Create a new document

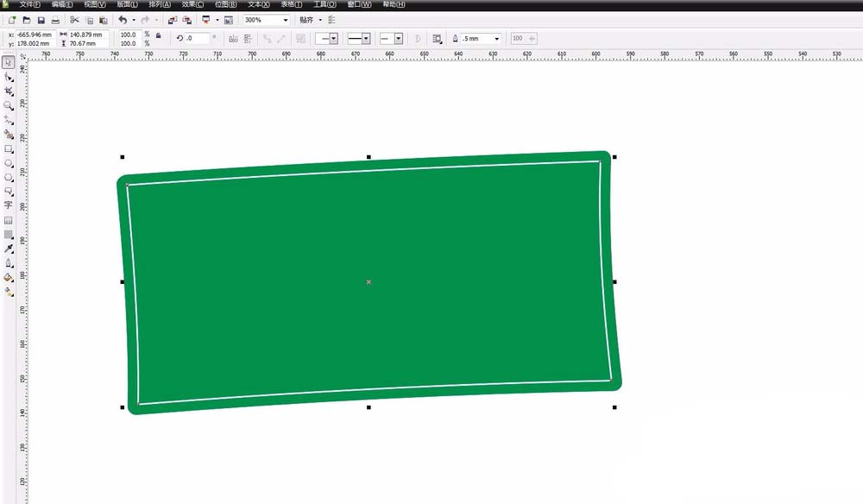click(12, 20)
